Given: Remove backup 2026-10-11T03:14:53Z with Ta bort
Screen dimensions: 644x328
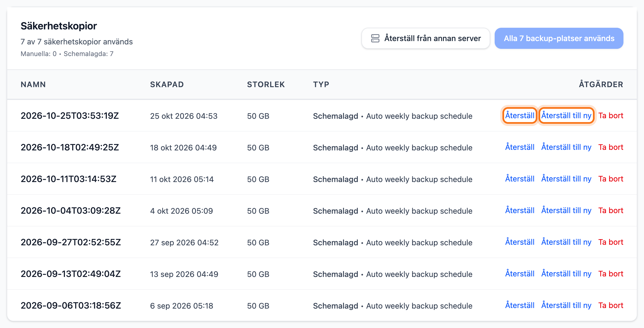Looking at the screenshot, I should tap(611, 179).
